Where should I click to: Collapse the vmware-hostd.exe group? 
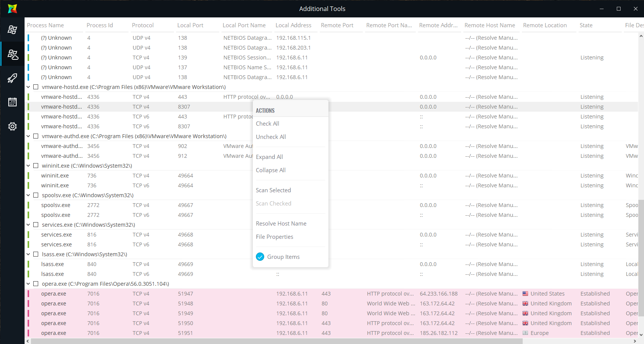[x=28, y=87]
